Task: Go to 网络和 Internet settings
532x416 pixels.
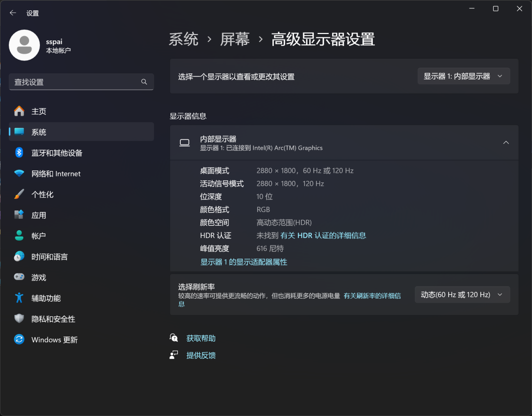Action: (x=81, y=173)
